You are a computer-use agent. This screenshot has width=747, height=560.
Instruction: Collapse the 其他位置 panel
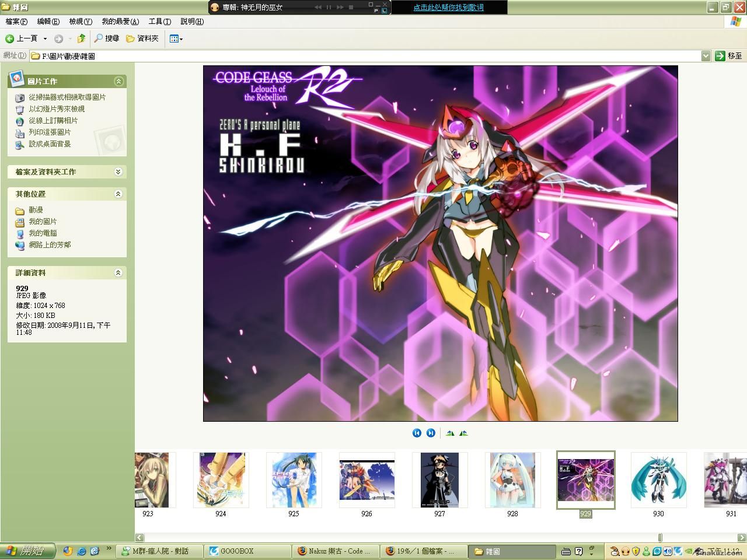[x=118, y=194]
